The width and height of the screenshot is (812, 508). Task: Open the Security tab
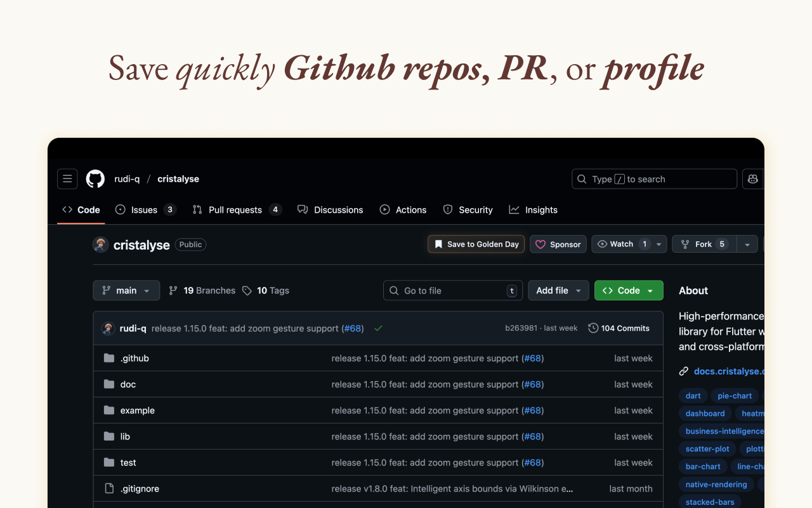[468, 210]
